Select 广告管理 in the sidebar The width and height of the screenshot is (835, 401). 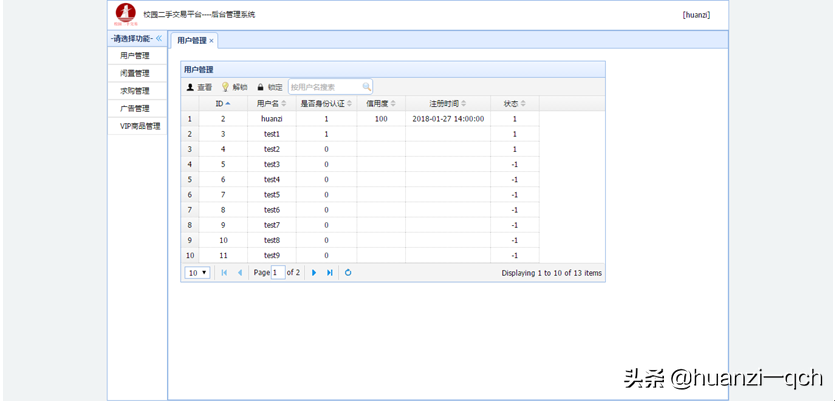pyautogui.click(x=137, y=109)
